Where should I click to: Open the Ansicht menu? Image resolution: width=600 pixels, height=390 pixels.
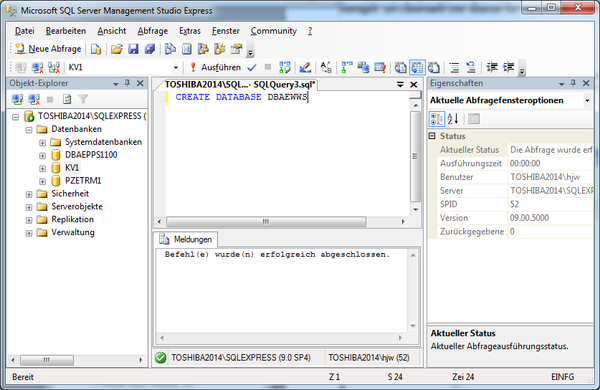(112, 31)
